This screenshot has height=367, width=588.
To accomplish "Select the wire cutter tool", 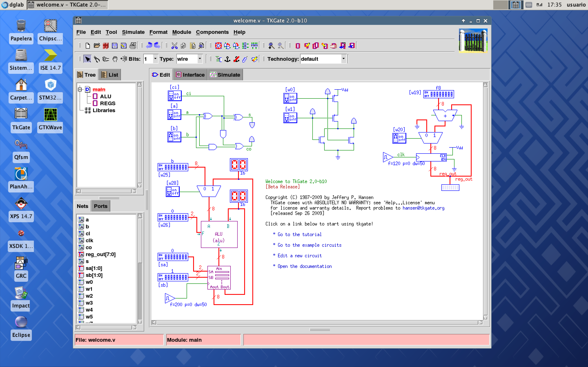I will tap(97, 59).
